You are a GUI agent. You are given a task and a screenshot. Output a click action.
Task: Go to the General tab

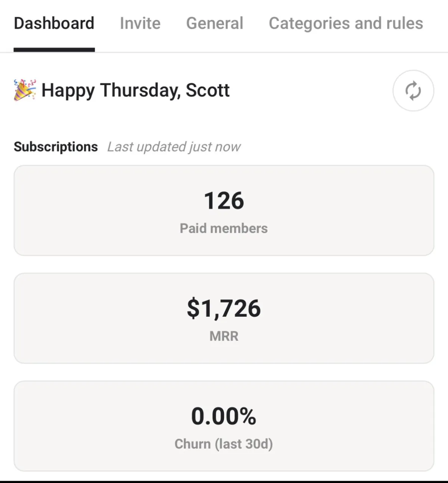(x=215, y=23)
